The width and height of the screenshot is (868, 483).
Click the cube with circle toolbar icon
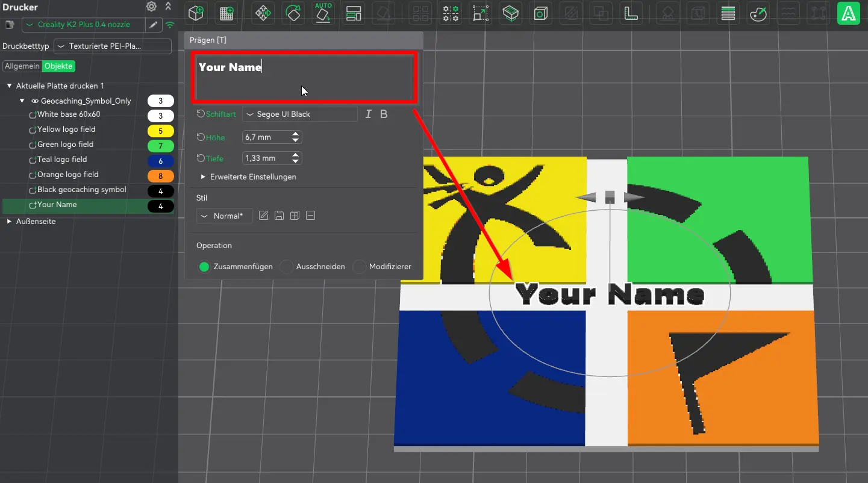pyautogui.click(x=541, y=13)
